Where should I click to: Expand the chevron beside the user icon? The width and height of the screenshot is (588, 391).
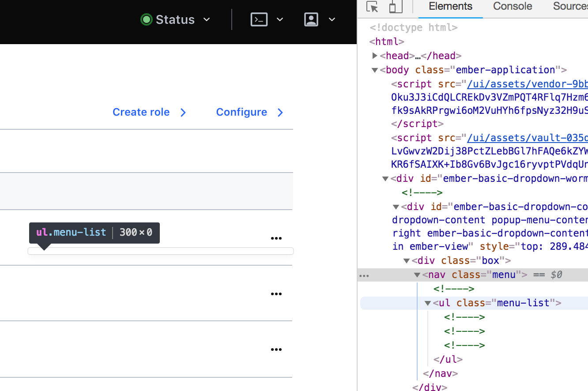point(332,19)
